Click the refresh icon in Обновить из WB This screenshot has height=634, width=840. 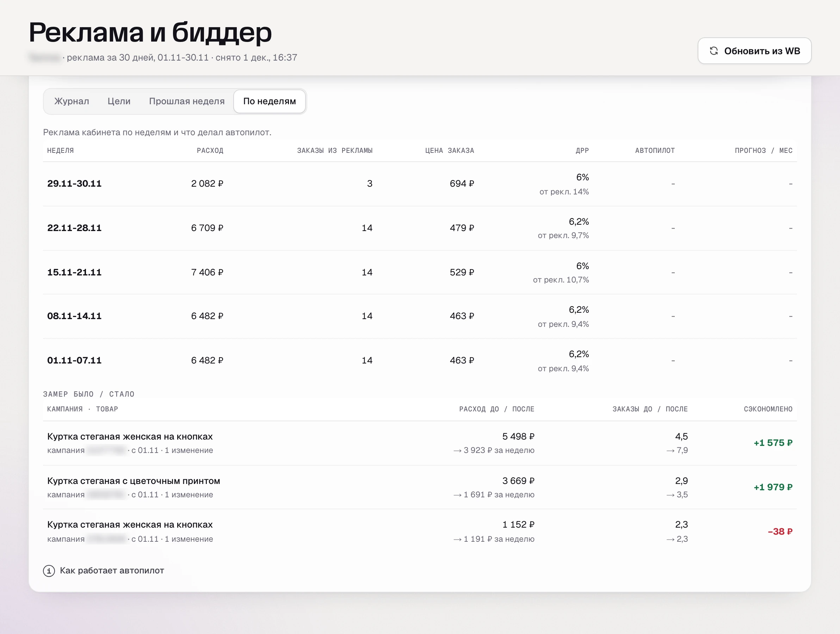click(x=714, y=51)
